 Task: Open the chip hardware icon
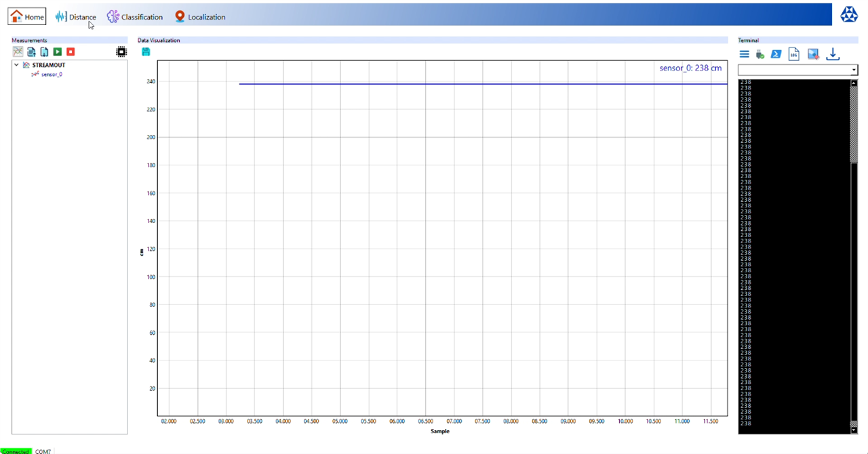click(x=121, y=51)
